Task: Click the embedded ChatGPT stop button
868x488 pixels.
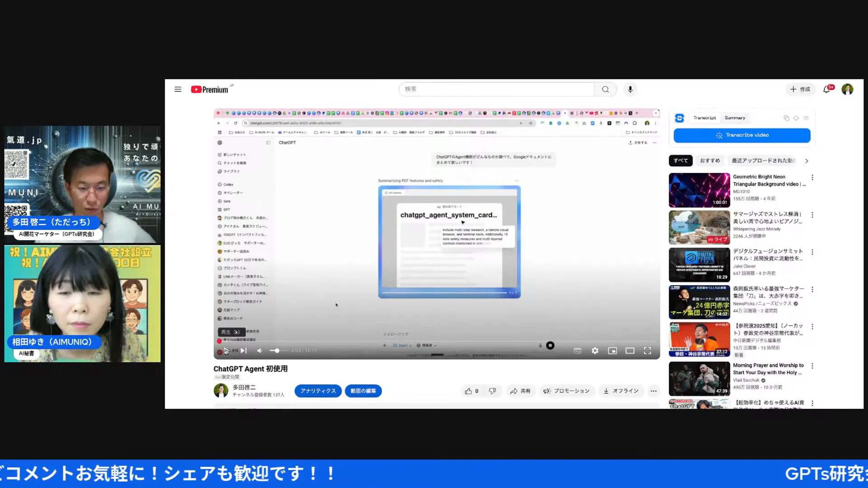Action: coord(550,346)
